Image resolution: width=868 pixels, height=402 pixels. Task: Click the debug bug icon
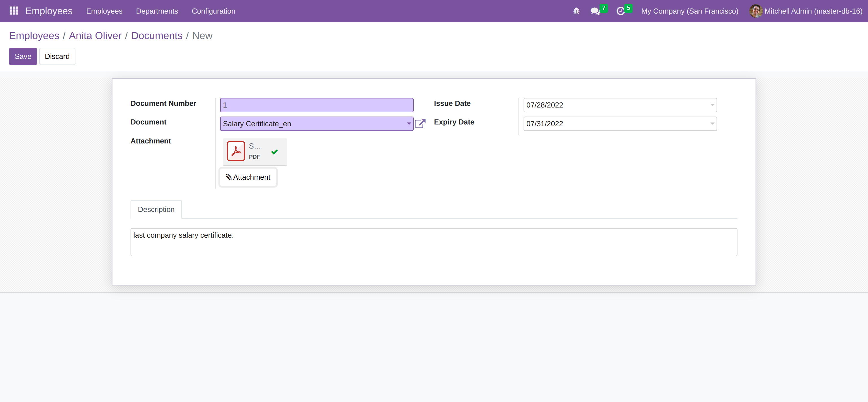click(x=576, y=11)
